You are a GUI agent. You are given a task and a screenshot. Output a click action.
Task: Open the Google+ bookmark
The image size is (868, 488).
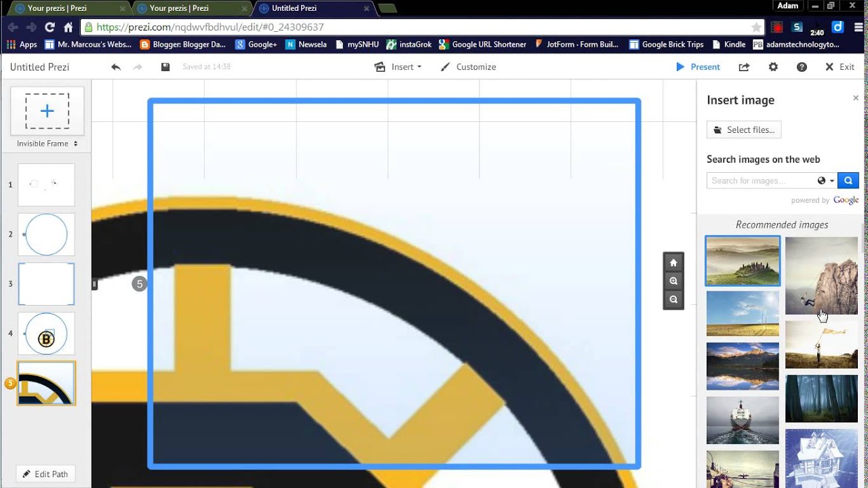click(x=256, y=45)
